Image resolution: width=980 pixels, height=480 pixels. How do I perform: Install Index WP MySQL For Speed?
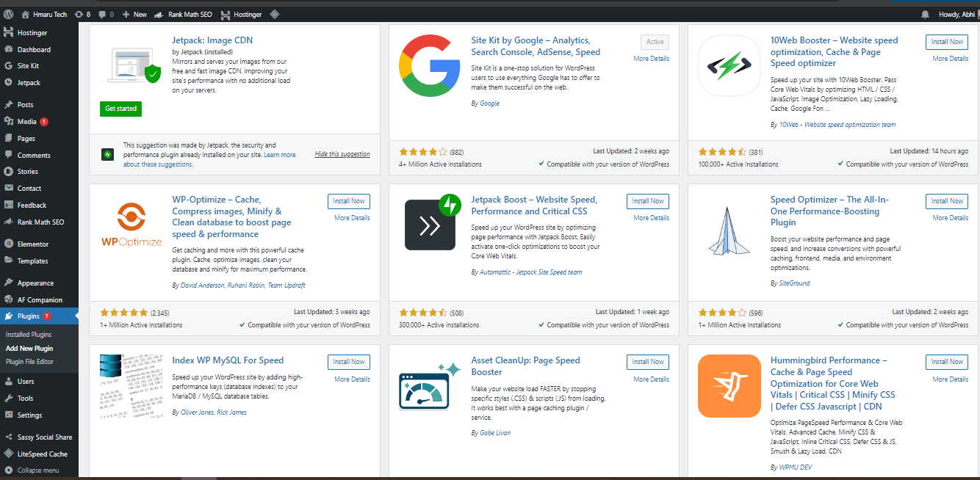pos(349,362)
